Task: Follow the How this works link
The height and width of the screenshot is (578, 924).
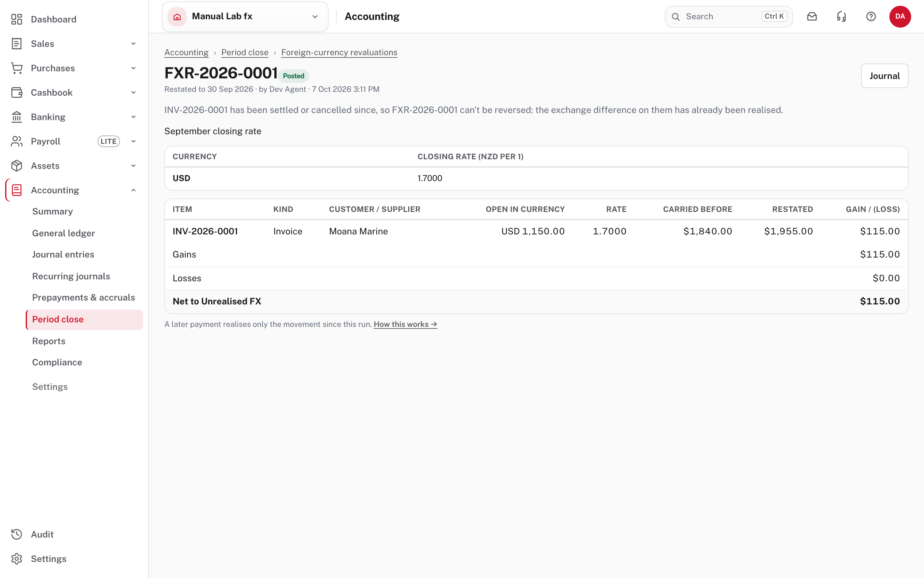Action: coord(405,324)
